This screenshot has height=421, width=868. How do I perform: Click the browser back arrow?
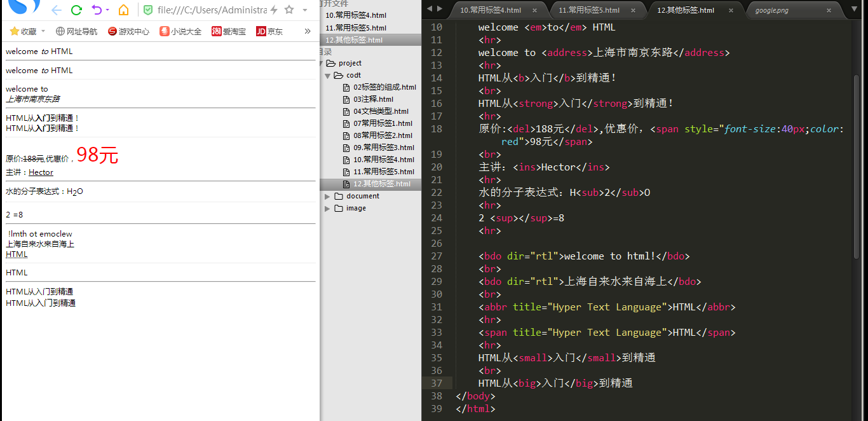[57, 10]
